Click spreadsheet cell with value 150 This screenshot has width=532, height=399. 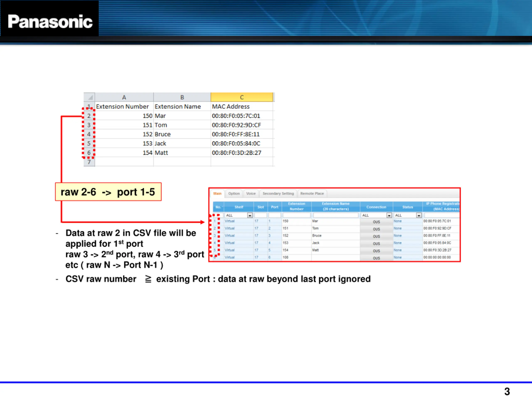[124, 116]
